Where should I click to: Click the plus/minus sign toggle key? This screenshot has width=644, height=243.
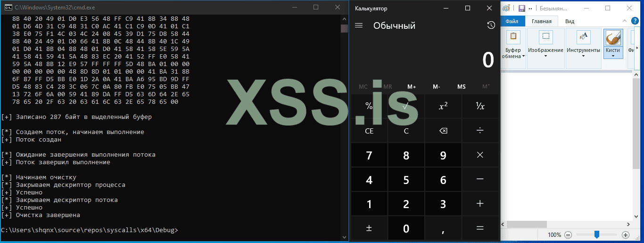pos(369,228)
